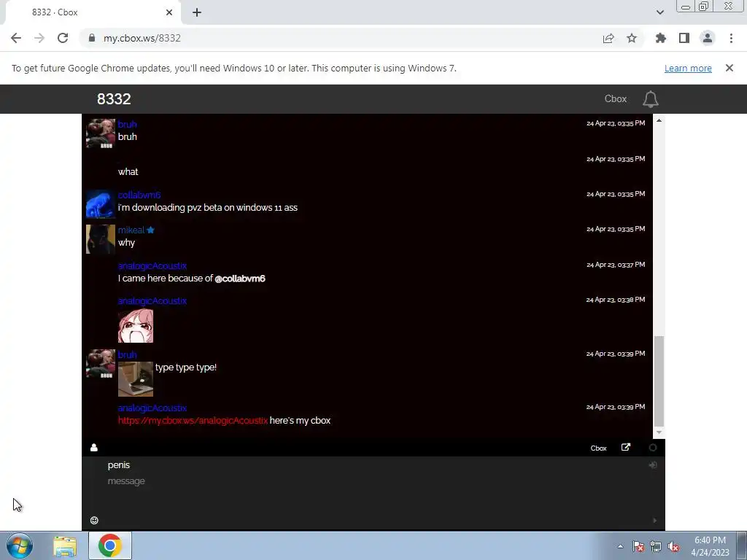Click the Cbox link in header

pos(616,98)
